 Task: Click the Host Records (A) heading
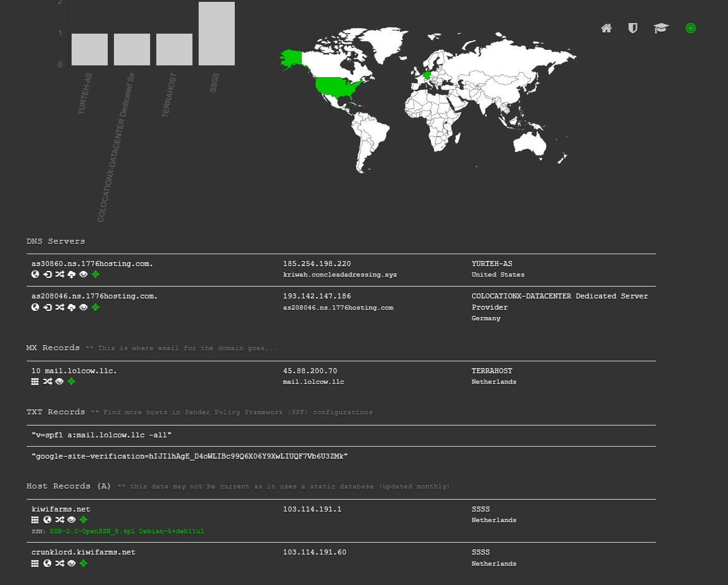coord(69,486)
